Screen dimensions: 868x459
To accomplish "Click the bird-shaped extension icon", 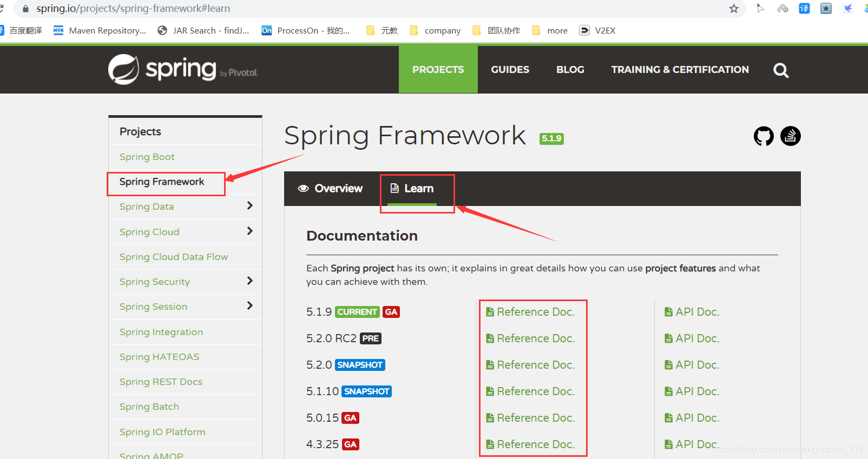I will 848,9.
